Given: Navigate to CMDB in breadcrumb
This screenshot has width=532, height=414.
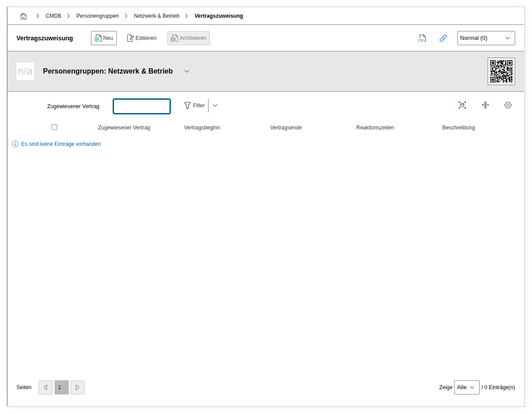Looking at the screenshot, I should [x=53, y=16].
